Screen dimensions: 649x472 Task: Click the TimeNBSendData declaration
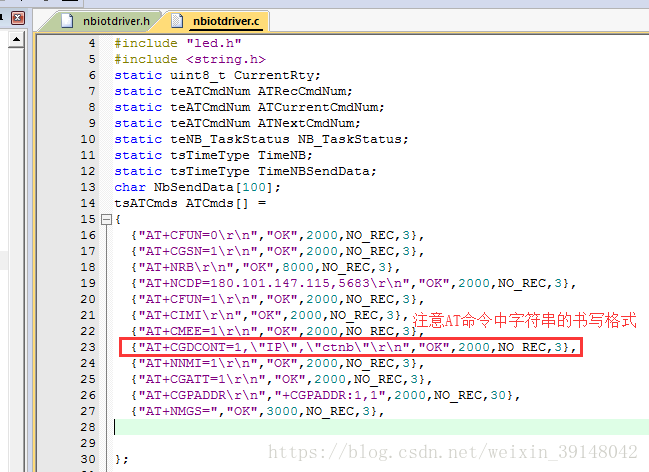[x=245, y=171]
